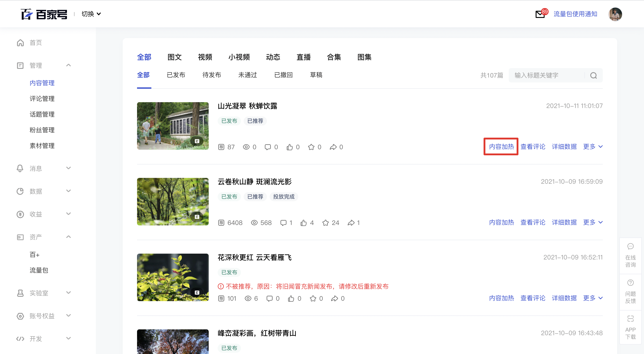
Task: Click the views eye icon showing 568
Action: tap(254, 223)
